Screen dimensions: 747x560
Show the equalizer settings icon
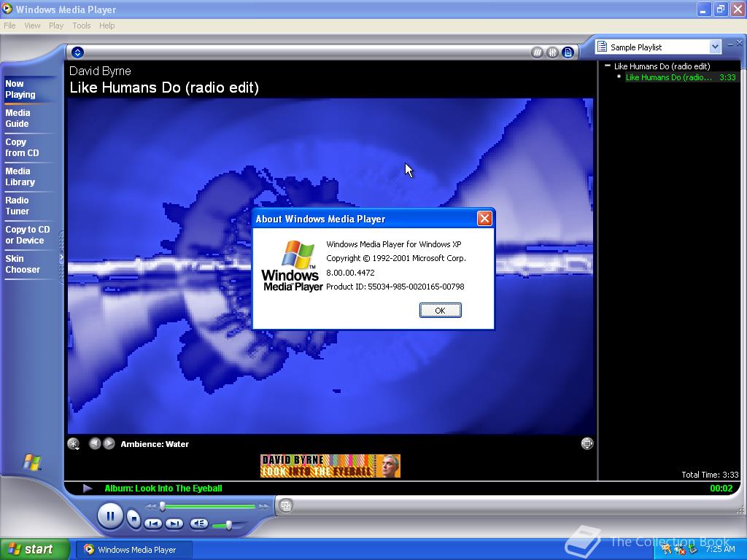pyautogui.click(x=552, y=52)
